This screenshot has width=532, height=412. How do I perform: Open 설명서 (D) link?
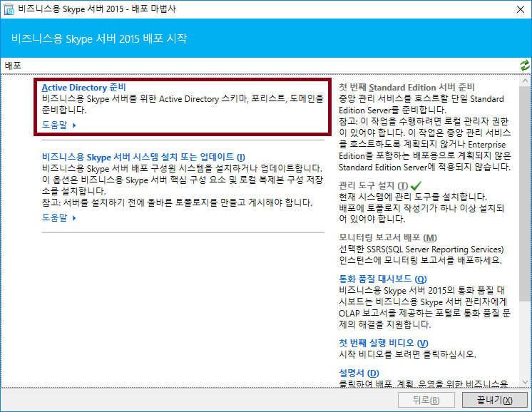[359, 373]
